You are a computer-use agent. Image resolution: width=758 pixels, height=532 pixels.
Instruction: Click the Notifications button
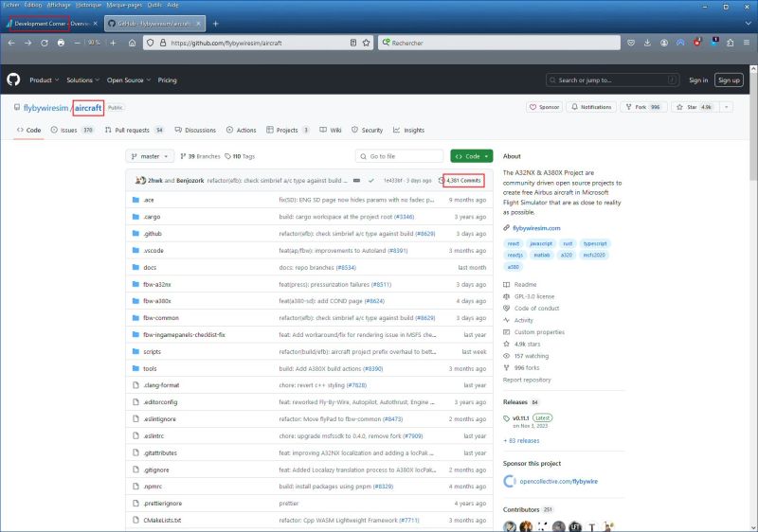click(x=591, y=107)
